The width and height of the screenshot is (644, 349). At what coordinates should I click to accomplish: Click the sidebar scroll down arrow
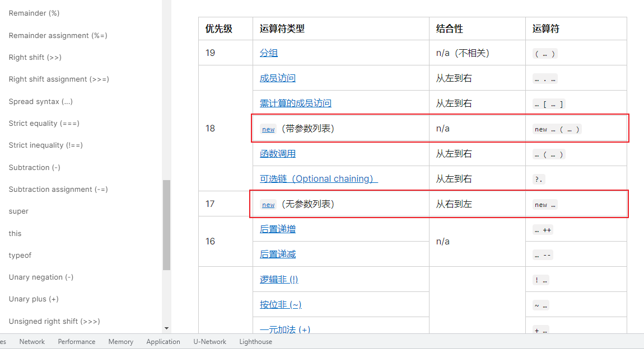click(166, 328)
